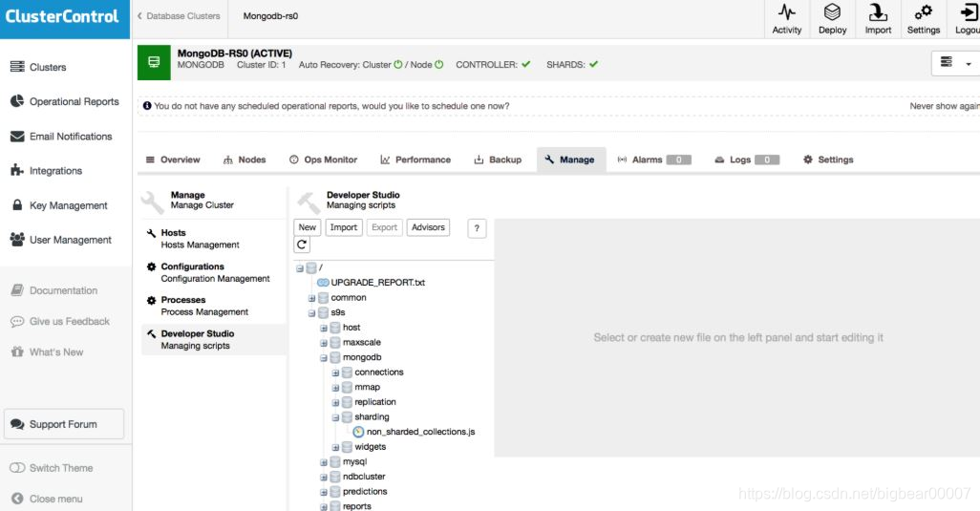Open the Activity panel icon
Screen dimensions: 980x511
(x=786, y=12)
